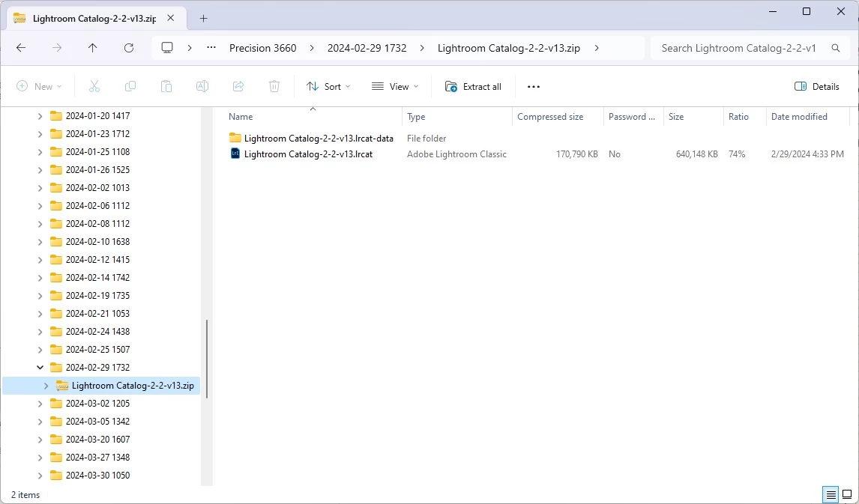Select the Lightroom Catalog-2-2-v13.lrcat file
Viewport: 859px width, 504px height.
click(308, 154)
